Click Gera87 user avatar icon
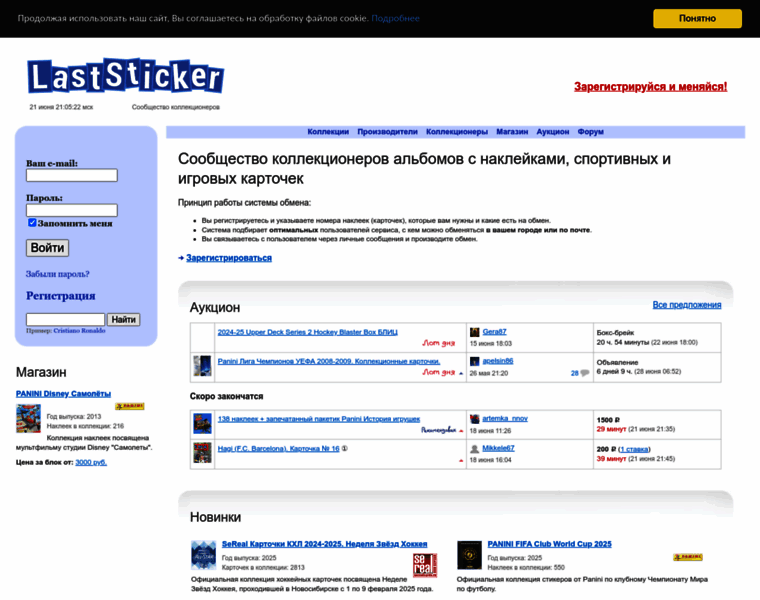Image resolution: width=760 pixels, height=600 pixels. tap(475, 332)
